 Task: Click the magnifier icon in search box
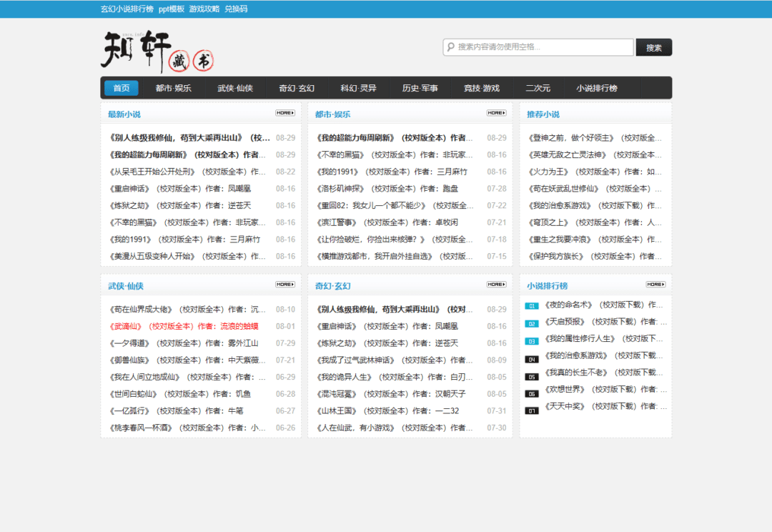click(451, 47)
